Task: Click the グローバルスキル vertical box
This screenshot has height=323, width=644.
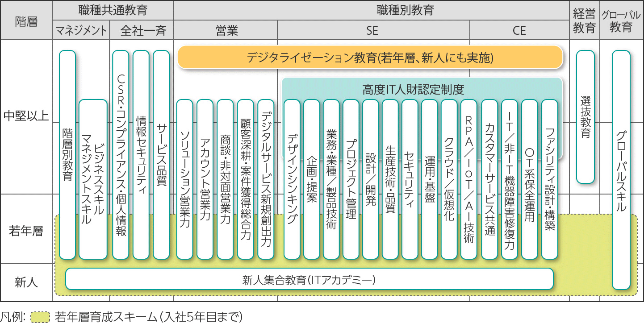Action: click(x=621, y=170)
